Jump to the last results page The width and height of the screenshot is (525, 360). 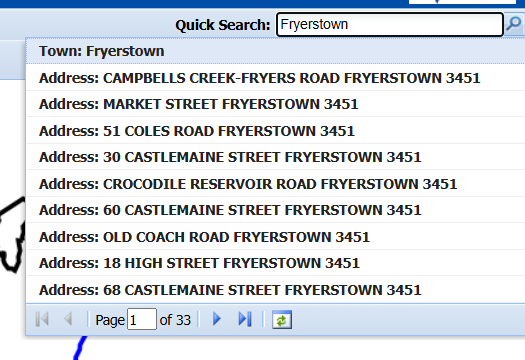click(245, 319)
